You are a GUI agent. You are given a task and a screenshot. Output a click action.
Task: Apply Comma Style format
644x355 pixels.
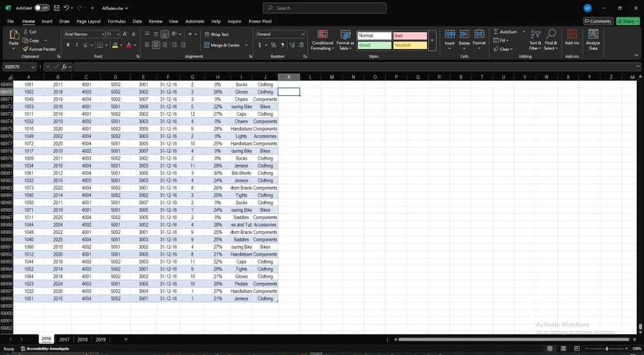pyautogui.click(x=283, y=45)
